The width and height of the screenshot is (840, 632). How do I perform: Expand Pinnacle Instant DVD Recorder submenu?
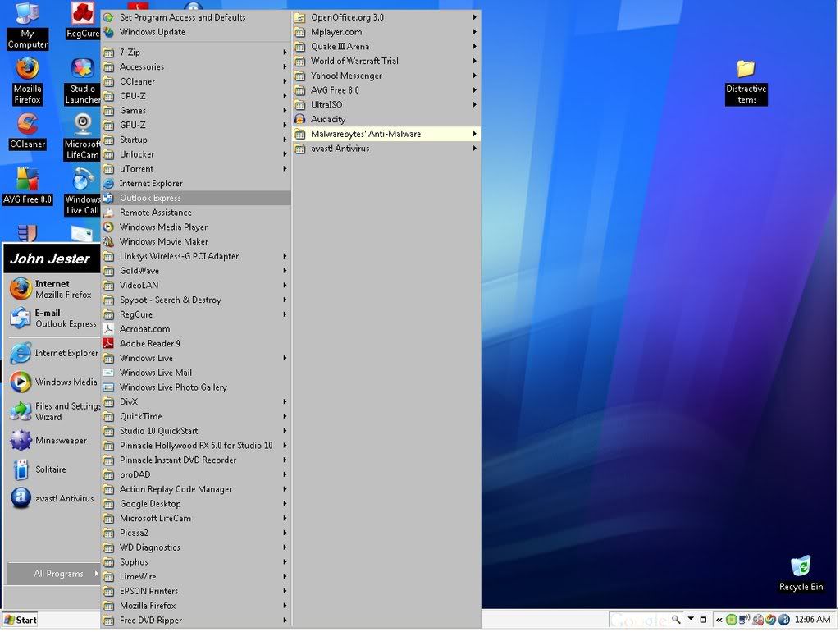tap(196, 460)
